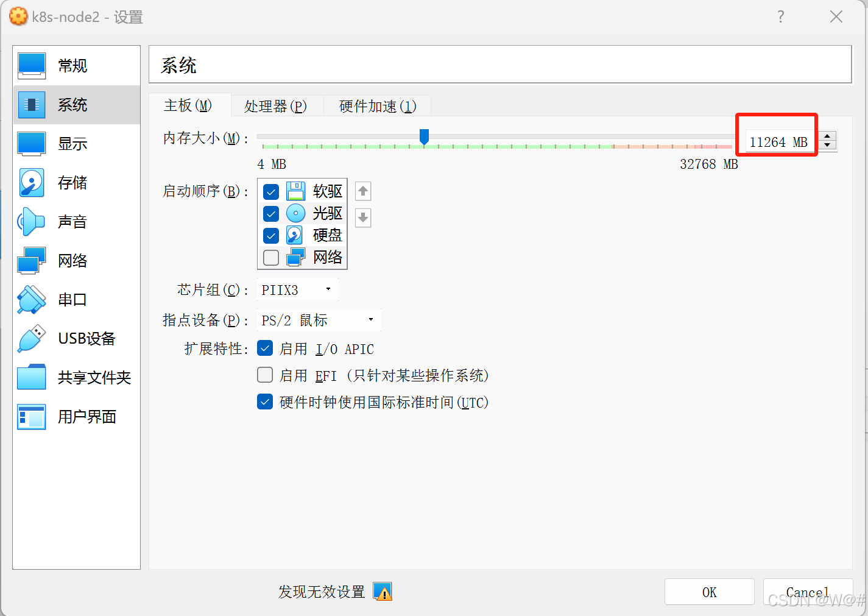Switch to the 硬件加速(L) tab
The width and height of the screenshot is (868, 616).
pyautogui.click(x=378, y=107)
